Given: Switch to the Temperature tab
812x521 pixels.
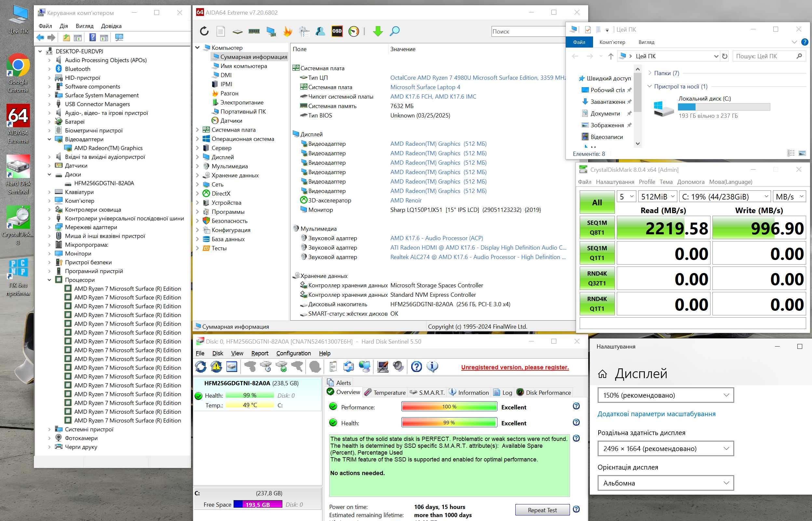Looking at the screenshot, I should pyautogui.click(x=385, y=392).
